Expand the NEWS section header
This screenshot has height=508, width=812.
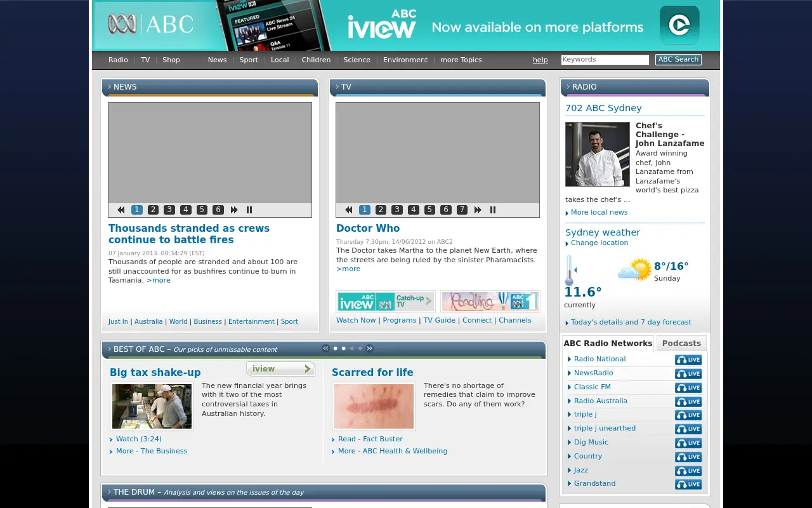pos(210,87)
